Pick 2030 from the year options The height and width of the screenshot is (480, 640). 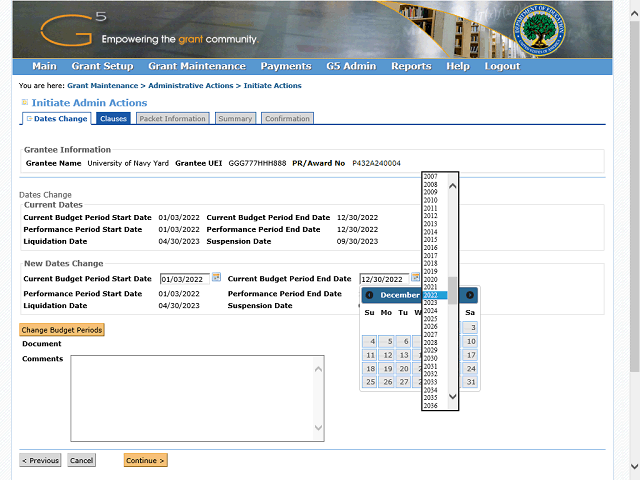(x=430, y=358)
